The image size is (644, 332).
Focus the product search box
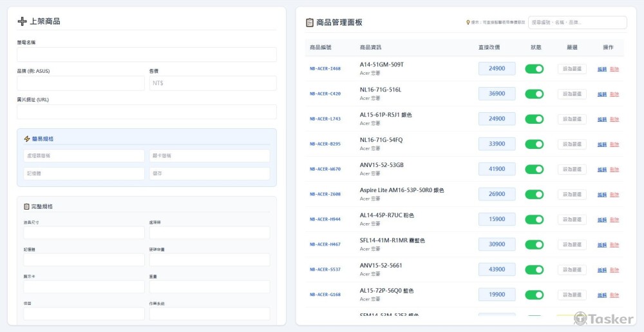pyautogui.click(x=577, y=23)
